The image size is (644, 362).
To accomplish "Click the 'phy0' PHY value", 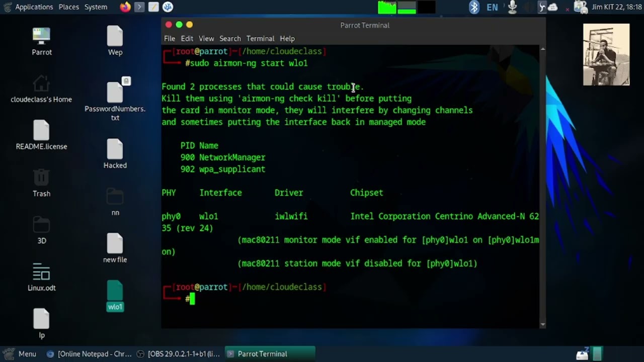I will [171, 217].
